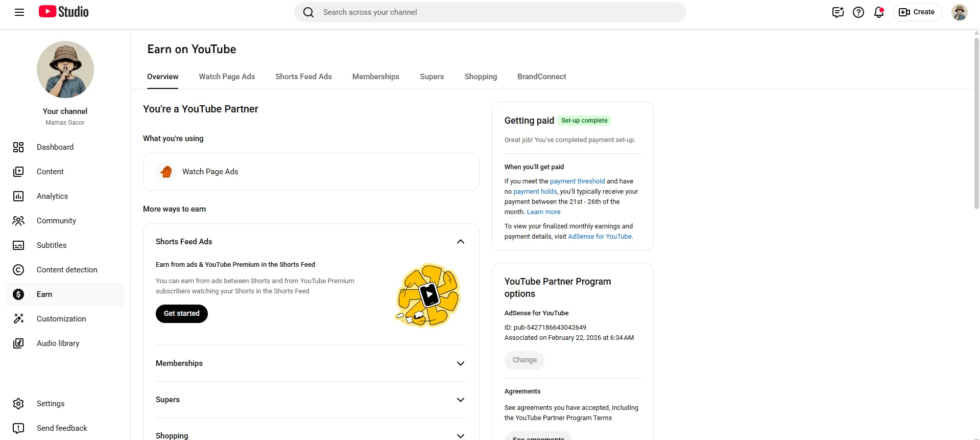The height and width of the screenshot is (440, 980).
Task: Click the search magnifier icon
Action: coord(308,12)
